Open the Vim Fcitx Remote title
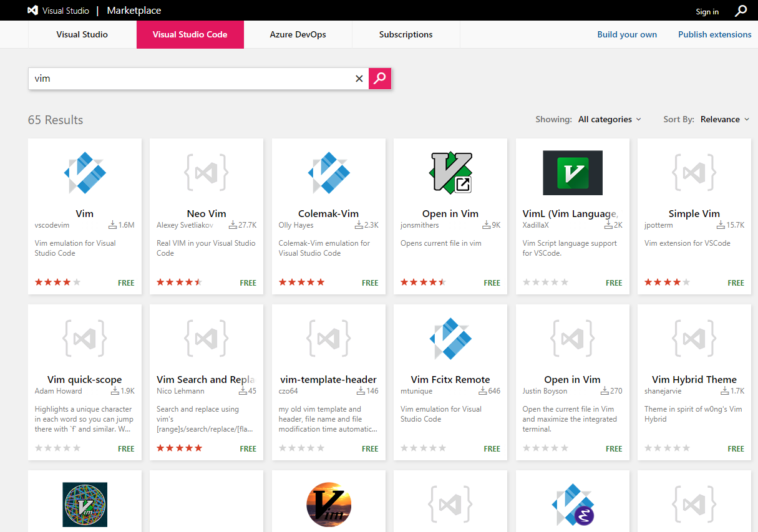Screen dimensions: 758x532 [x=450, y=379]
